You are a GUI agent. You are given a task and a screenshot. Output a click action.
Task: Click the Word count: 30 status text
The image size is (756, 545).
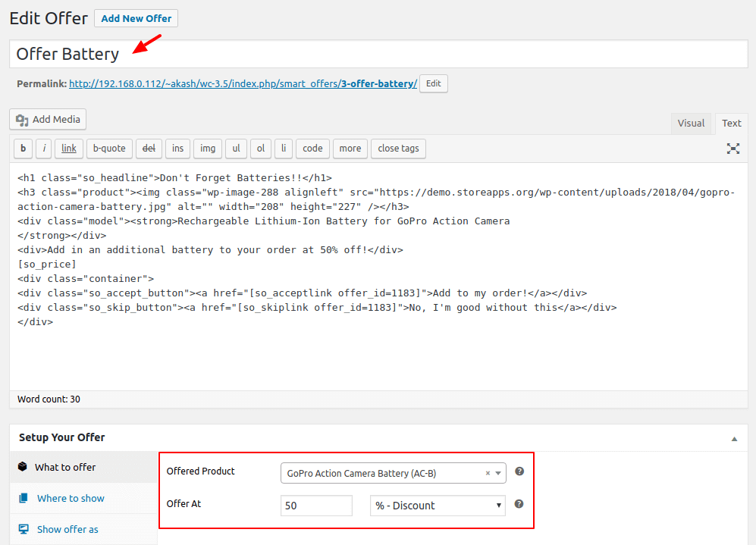(x=49, y=399)
